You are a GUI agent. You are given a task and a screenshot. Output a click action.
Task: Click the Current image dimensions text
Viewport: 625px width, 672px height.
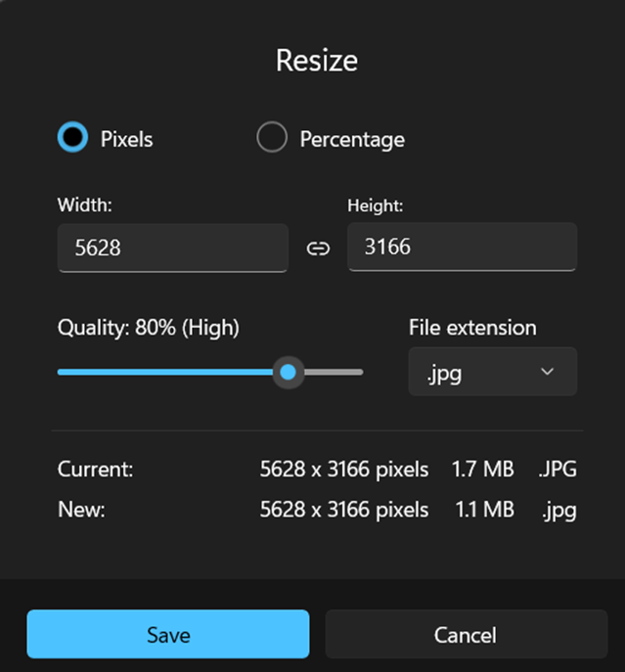click(x=344, y=470)
